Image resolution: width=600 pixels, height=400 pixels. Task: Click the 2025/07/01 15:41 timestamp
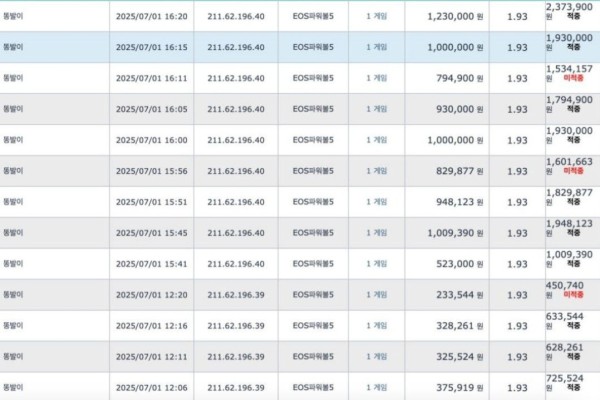click(x=152, y=264)
